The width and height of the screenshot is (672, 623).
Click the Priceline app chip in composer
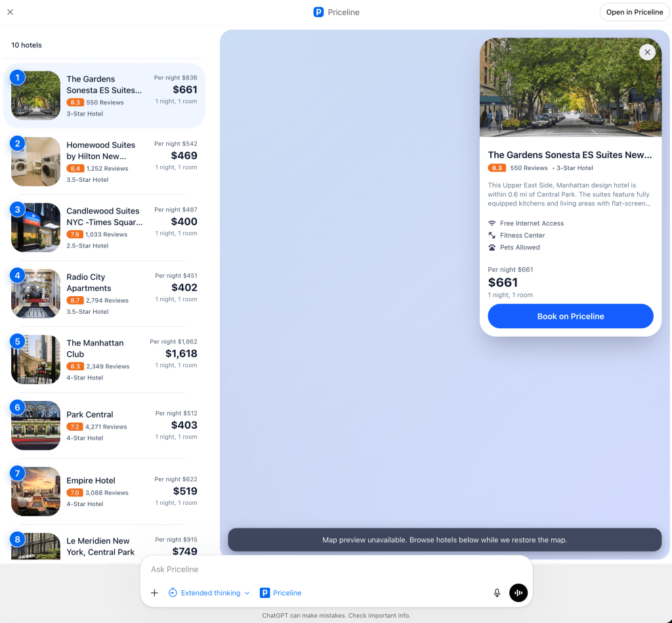281,593
